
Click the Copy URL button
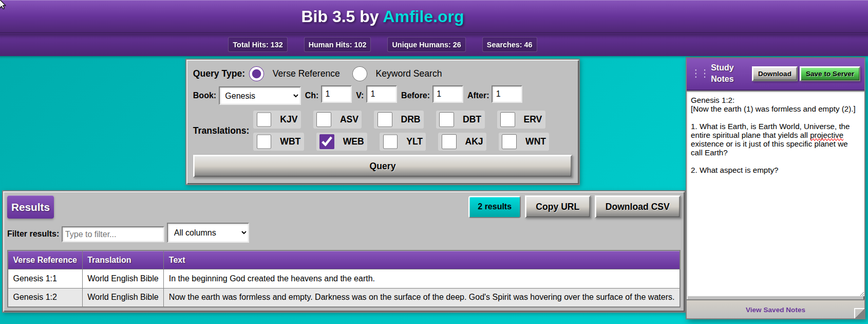point(557,207)
